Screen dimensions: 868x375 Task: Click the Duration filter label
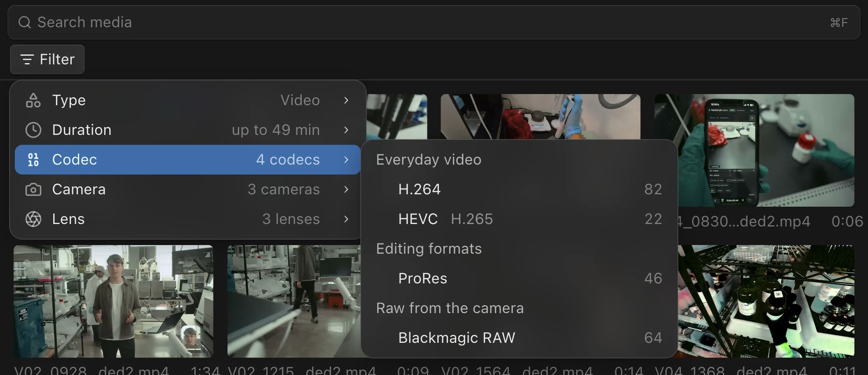point(82,130)
